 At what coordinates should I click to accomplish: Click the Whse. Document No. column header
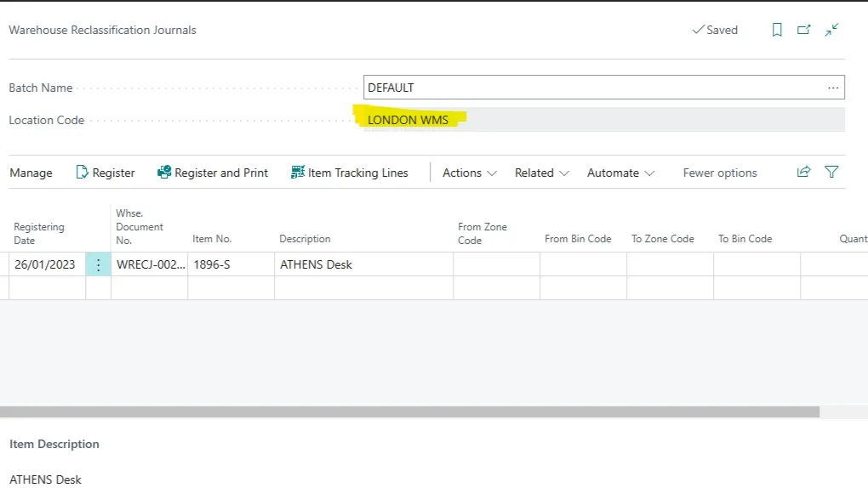coord(140,227)
